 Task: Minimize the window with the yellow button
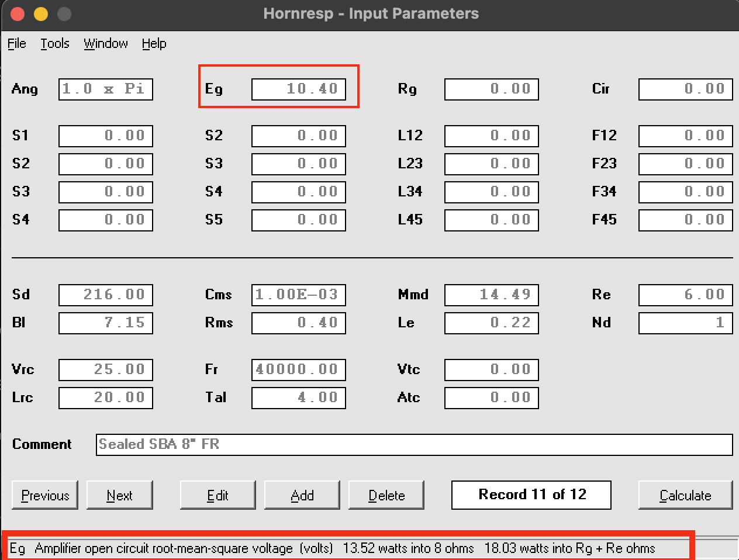click(41, 14)
